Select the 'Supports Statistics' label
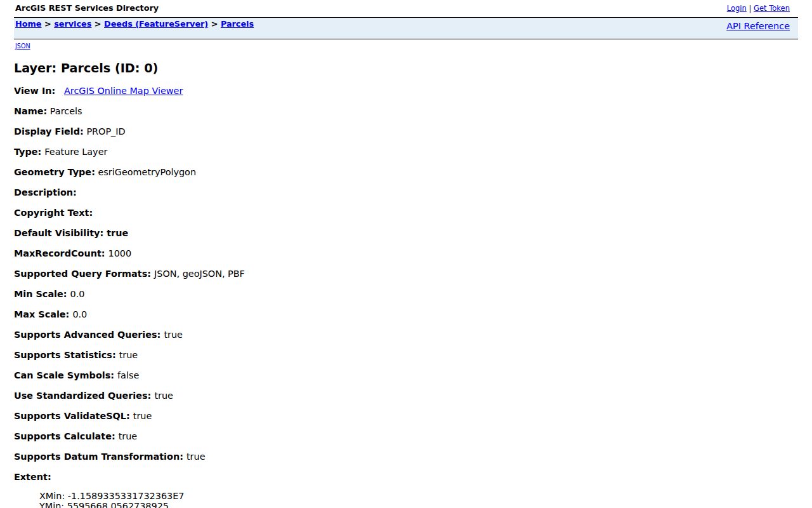This screenshot has height=508, width=812. (65, 355)
